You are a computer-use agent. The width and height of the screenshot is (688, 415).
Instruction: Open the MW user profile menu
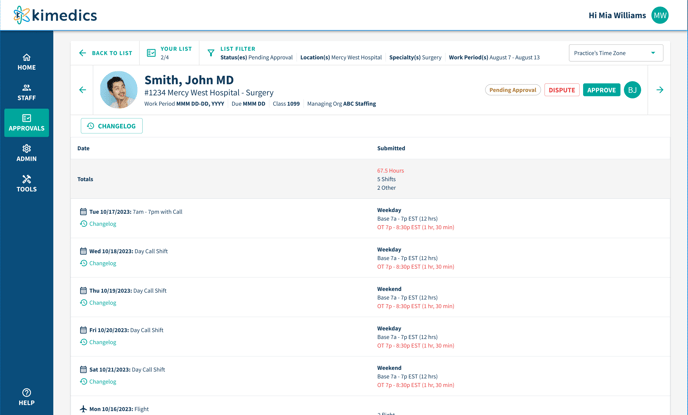660,15
